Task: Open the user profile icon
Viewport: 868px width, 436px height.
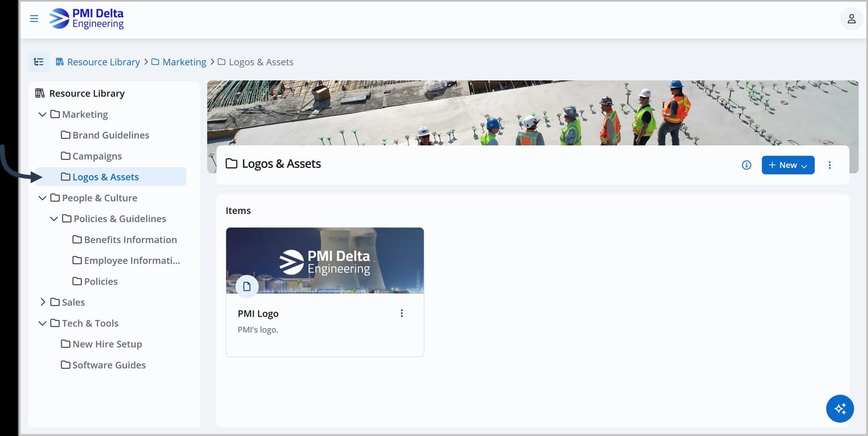Action: (x=851, y=19)
